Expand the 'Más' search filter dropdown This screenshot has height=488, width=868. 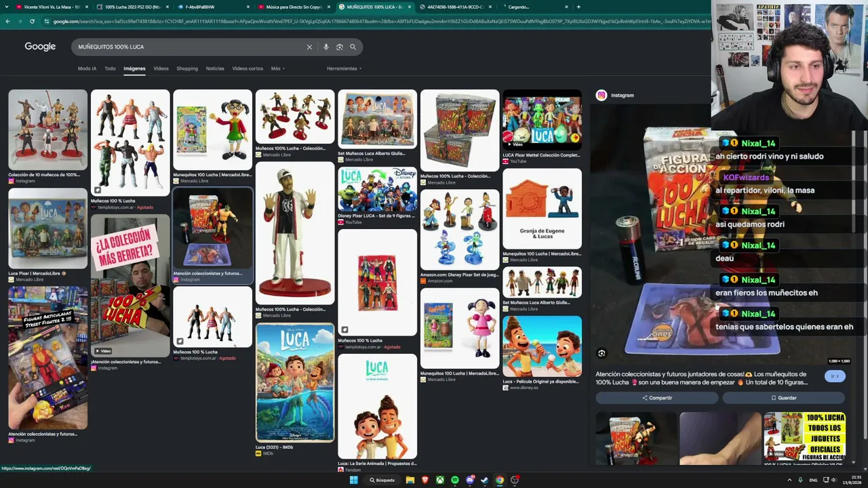tap(277, 68)
